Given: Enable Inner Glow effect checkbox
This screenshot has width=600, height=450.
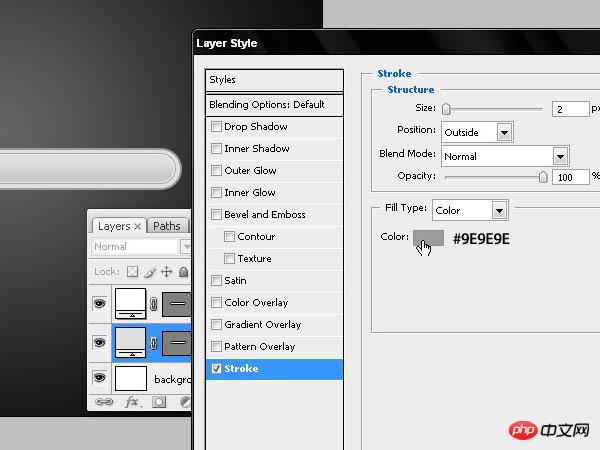Looking at the screenshot, I should pyautogui.click(x=216, y=192).
